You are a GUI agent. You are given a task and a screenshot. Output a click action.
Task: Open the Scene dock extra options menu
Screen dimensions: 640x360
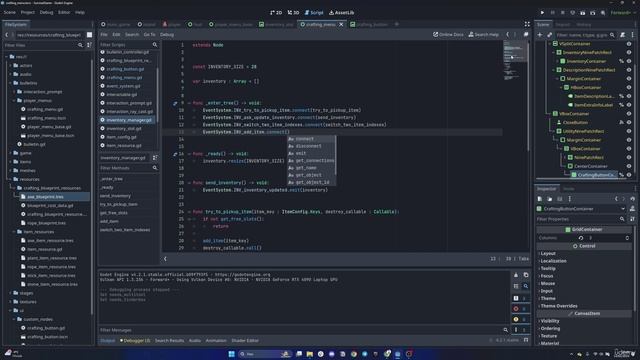[x=633, y=35]
